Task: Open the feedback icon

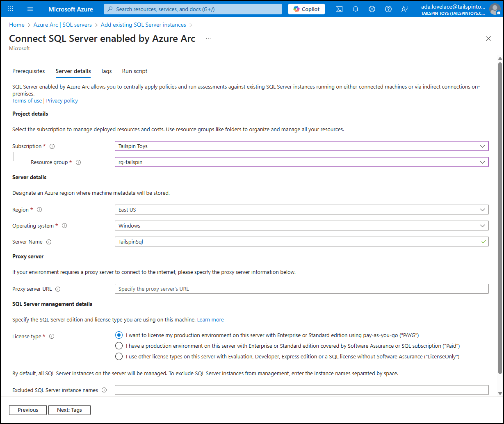Action: coord(405,9)
